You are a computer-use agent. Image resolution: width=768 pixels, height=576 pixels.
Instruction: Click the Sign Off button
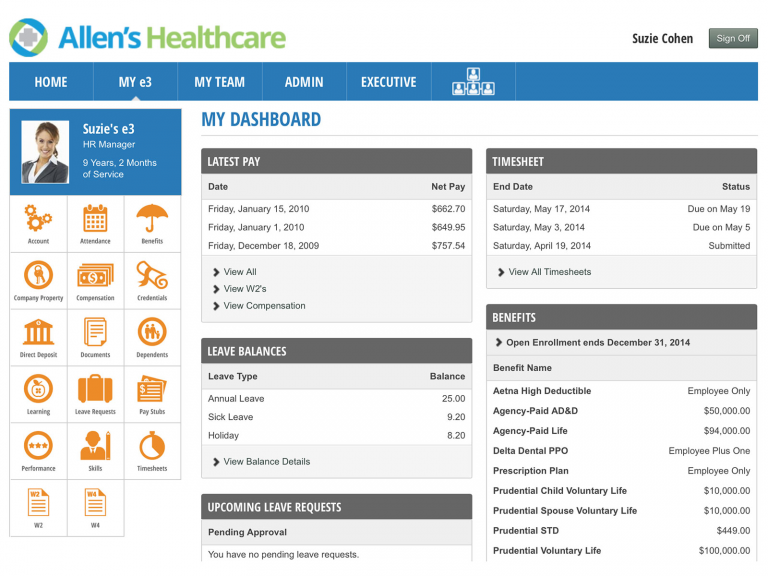(x=732, y=39)
